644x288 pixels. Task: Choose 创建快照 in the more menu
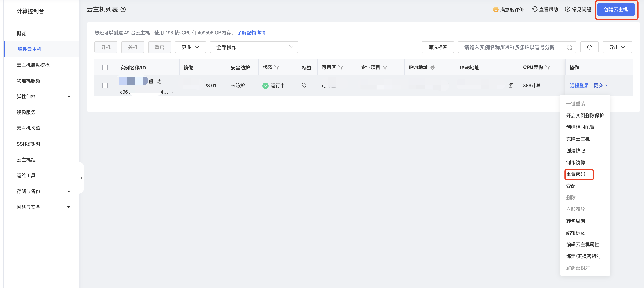(575, 151)
